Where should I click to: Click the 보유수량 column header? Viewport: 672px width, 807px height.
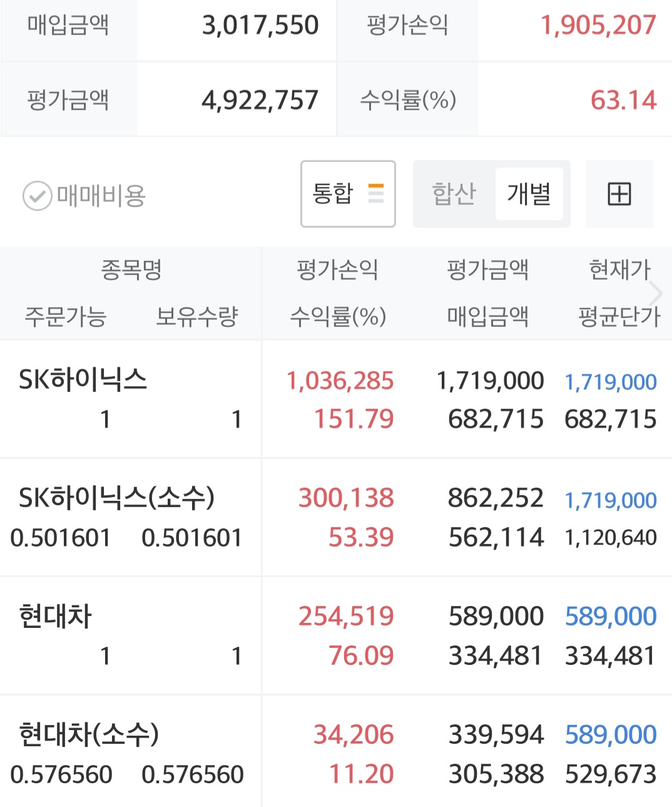point(197,317)
